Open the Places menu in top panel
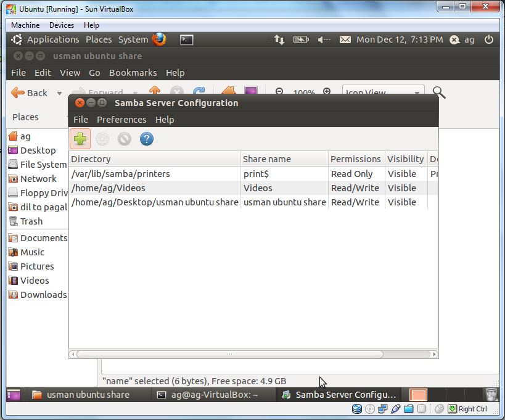This screenshot has width=505, height=420. (99, 39)
